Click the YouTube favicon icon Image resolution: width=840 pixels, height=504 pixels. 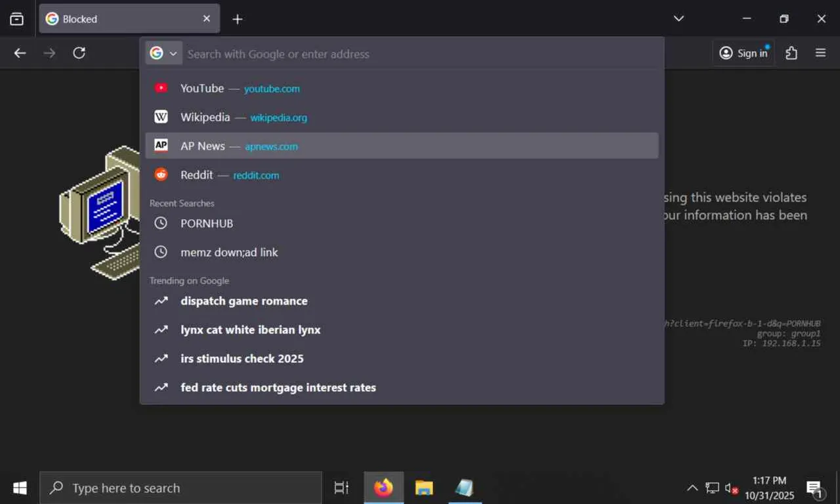161,88
